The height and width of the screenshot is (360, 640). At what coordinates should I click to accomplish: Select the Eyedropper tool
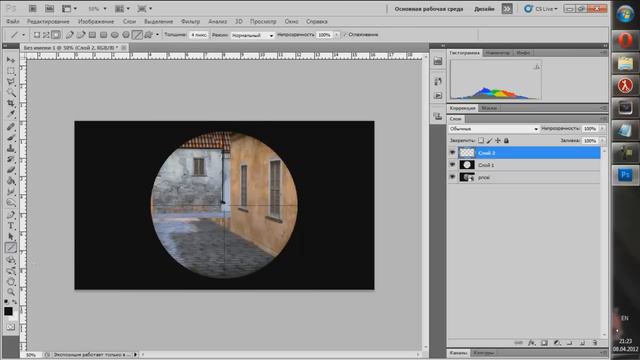tap(11, 115)
